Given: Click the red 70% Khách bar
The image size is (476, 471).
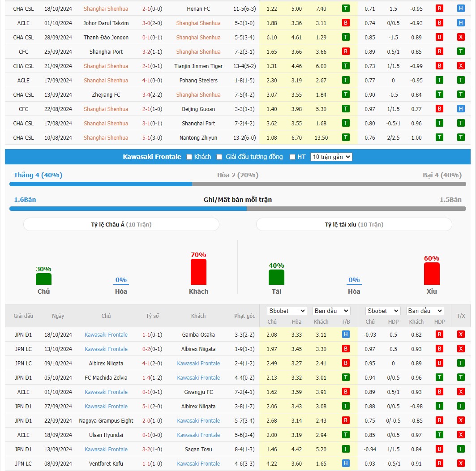Looking at the screenshot, I should point(198,272).
